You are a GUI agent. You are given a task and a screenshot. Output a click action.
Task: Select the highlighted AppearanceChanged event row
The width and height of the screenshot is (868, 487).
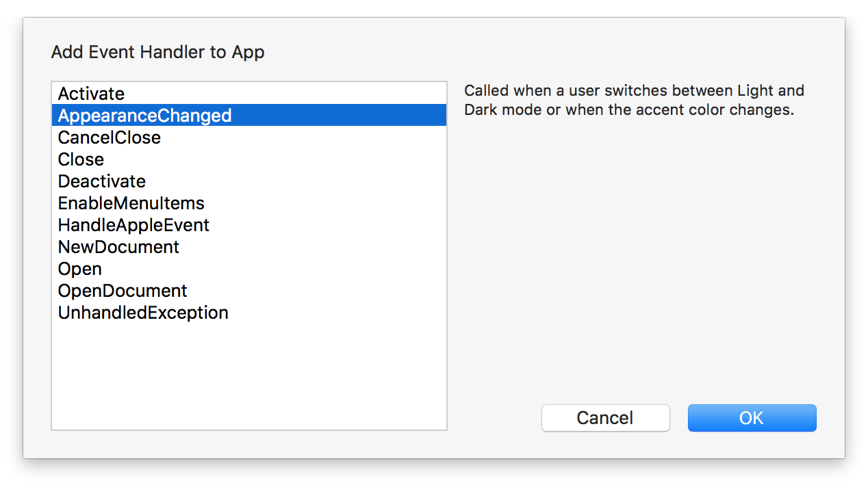(249, 115)
